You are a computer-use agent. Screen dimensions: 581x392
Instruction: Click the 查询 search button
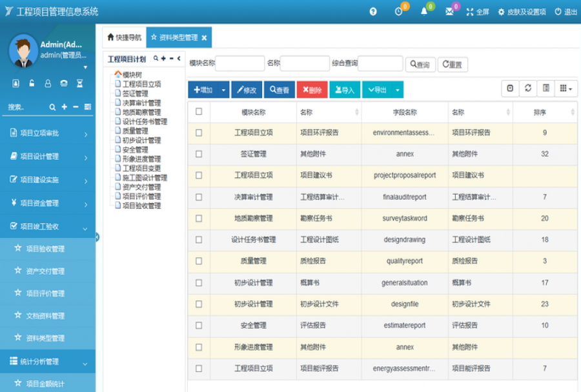(420, 64)
